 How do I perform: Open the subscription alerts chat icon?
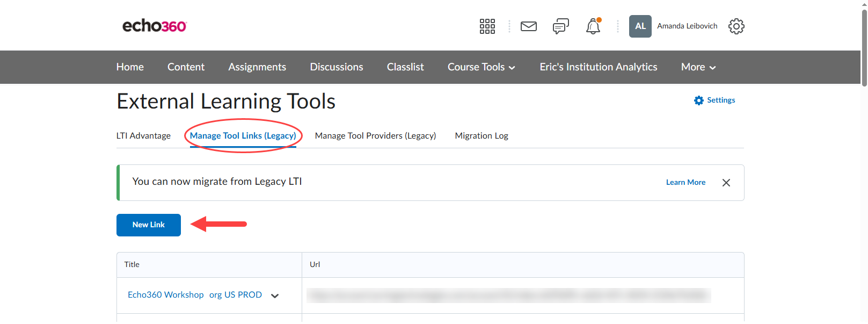(x=561, y=26)
